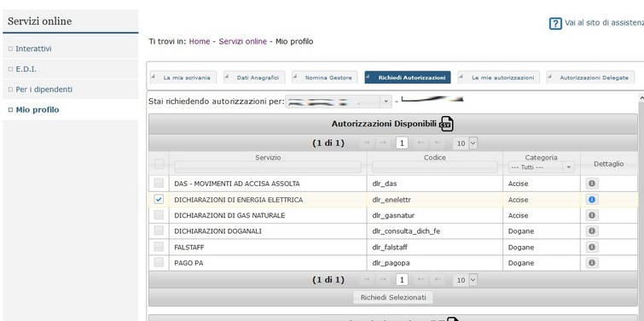644x321 pixels.
Task: Open detail info icon for FALSTAFF row
Action: 592,247
